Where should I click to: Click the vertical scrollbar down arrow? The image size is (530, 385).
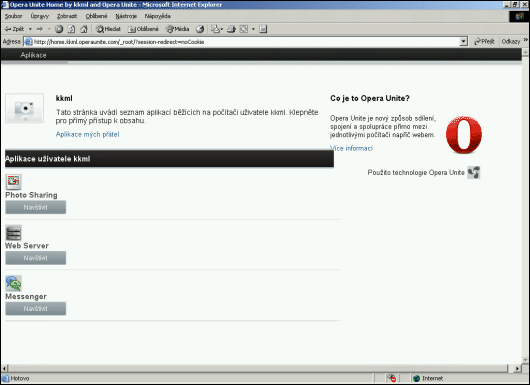pos(526,360)
